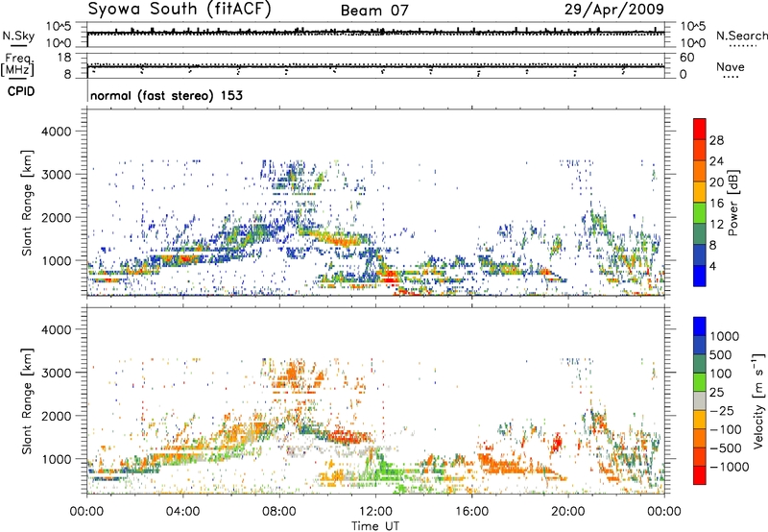Click the N.Sky legend label
This screenshot has width=768, height=532.
pyautogui.click(x=18, y=36)
